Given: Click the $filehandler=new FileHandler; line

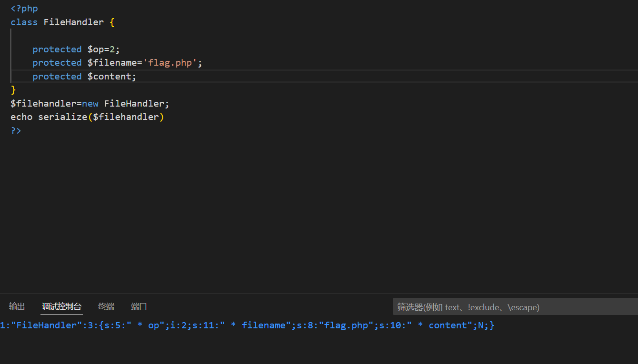Looking at the screenshot, I should pos(90,103).
